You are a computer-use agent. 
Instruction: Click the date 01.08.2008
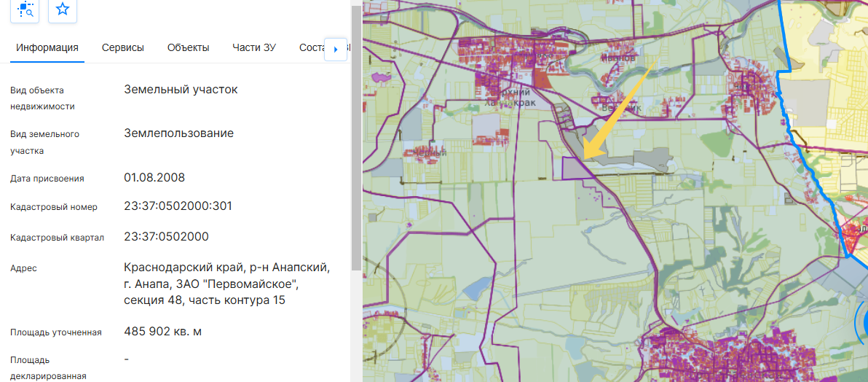point(154,178)
